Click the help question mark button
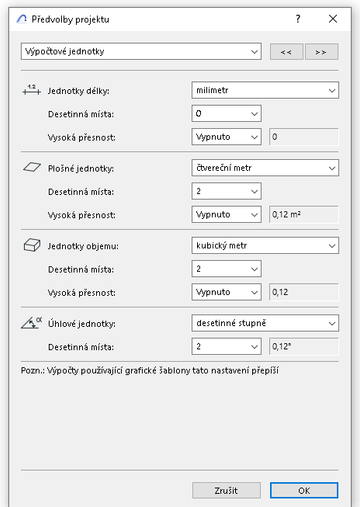360x507 pixels. (x=298, y=19)
